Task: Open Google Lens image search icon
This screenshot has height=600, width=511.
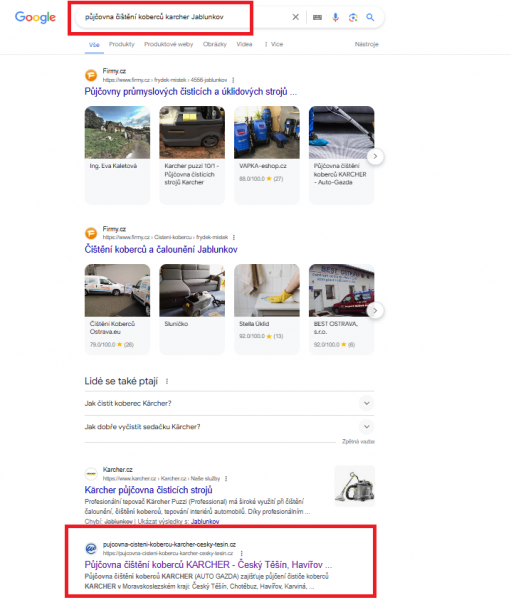Action: point(353,17)
